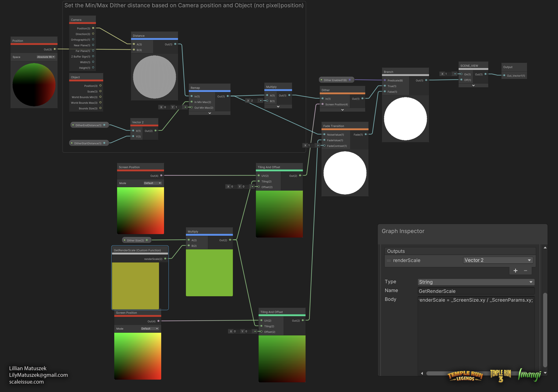Image resolution: width=558 pixels, height=392 pixels.
Task: Click minus icon to remove output
Action: coord(525,271)
